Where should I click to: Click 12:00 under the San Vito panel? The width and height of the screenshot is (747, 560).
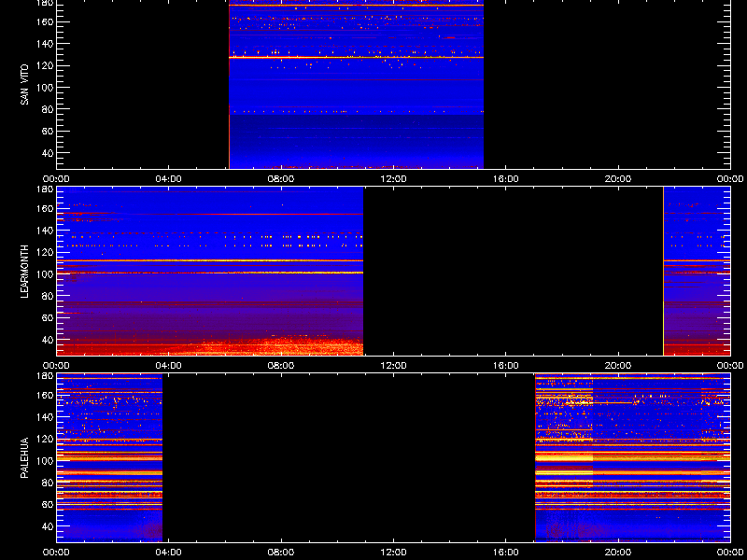tap(393, 179)
